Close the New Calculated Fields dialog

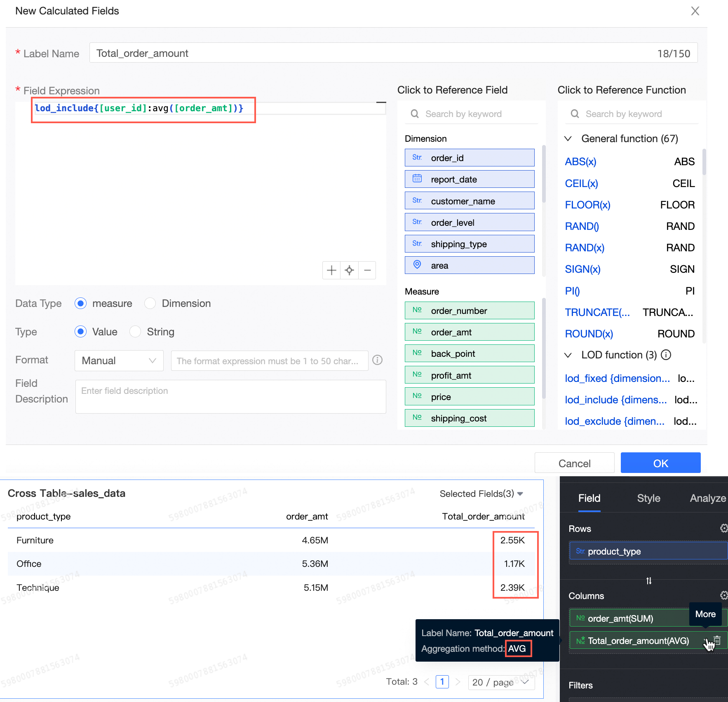695,11
